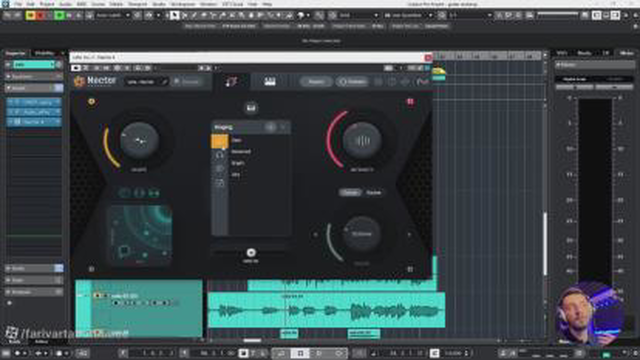Open the File menu
The width and height of the screenshot is (640, 360).
(18, 4)
